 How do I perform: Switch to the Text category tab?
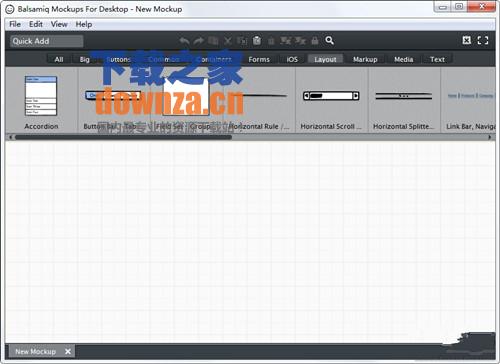[x=437, y=59]
